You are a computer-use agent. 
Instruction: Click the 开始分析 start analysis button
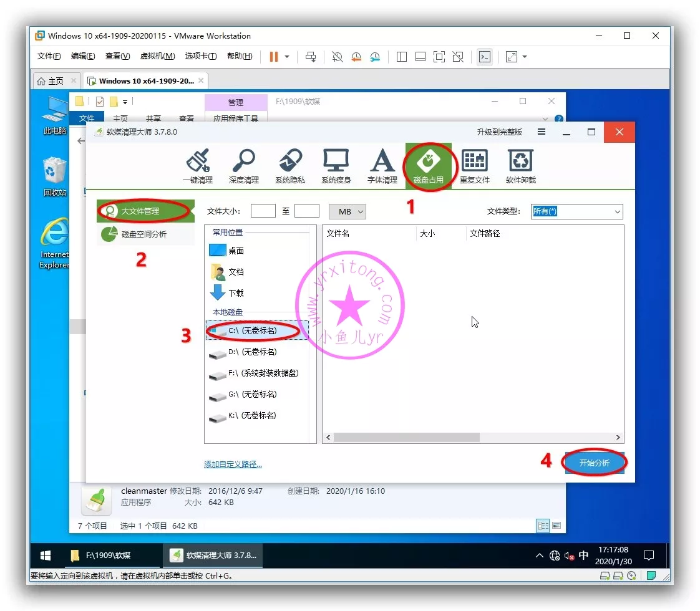pyautogui.click(x=594, y=463)
